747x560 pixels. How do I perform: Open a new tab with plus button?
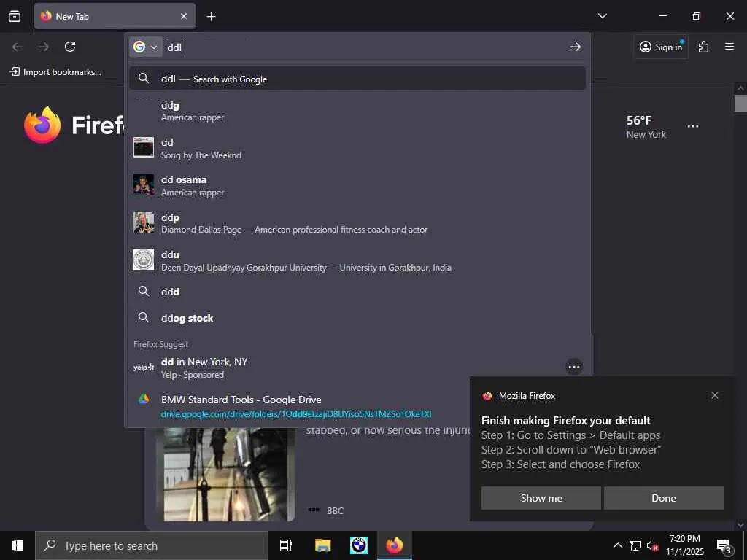coord(211,17)
